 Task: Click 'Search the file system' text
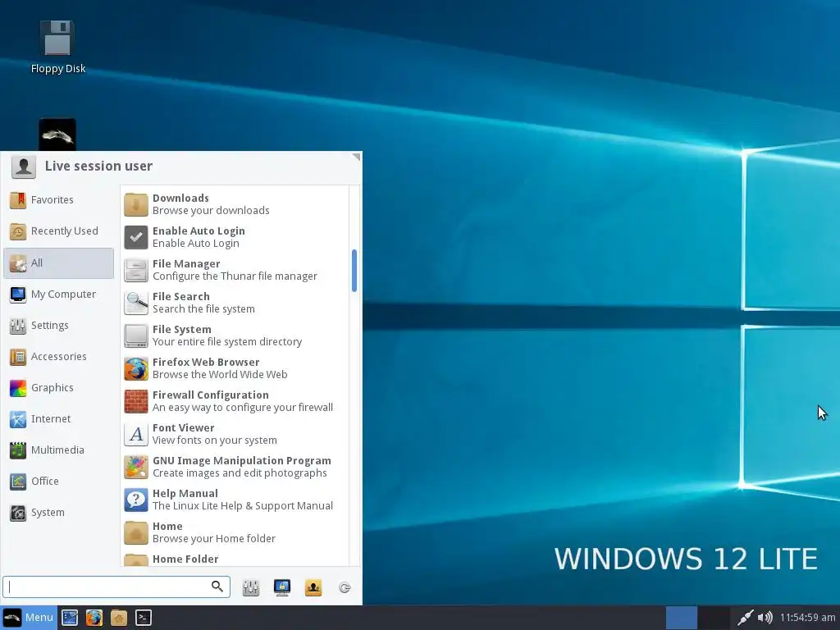point(203,309)
